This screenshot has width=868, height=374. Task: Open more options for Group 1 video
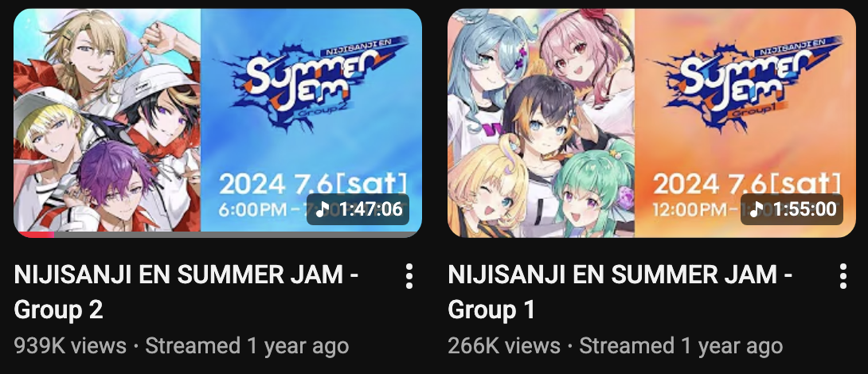(x=843, y=276)
